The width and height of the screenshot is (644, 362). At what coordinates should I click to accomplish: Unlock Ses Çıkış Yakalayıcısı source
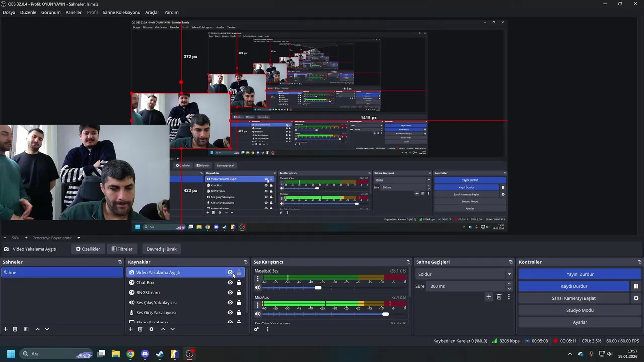(239, 303)
